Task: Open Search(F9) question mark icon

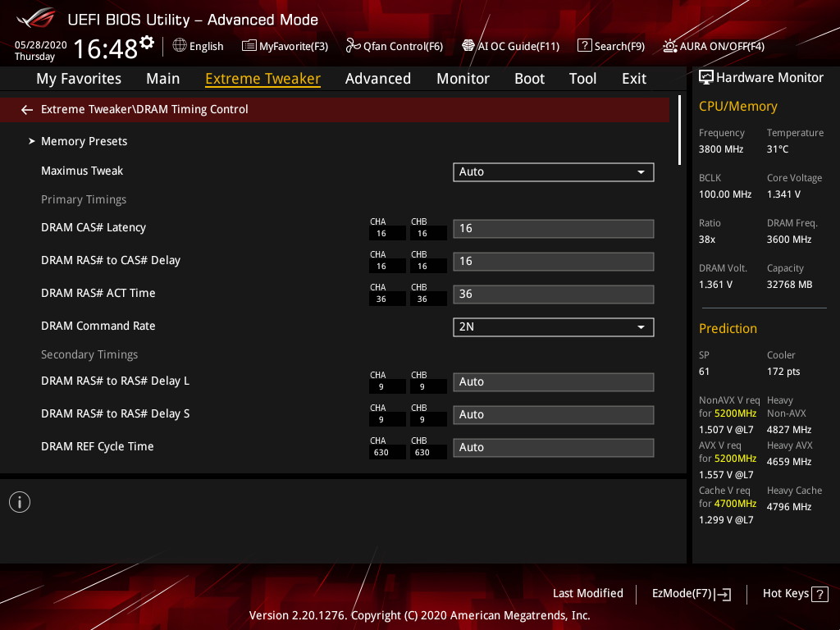Action: click(x=585, y=46)
